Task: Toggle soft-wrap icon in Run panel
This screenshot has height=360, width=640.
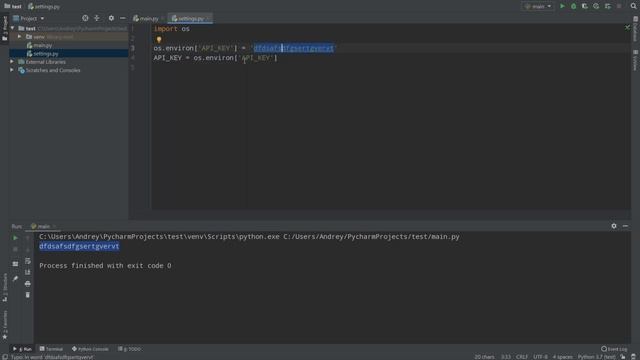Action: pyautogui.click(x=27, y=261)
